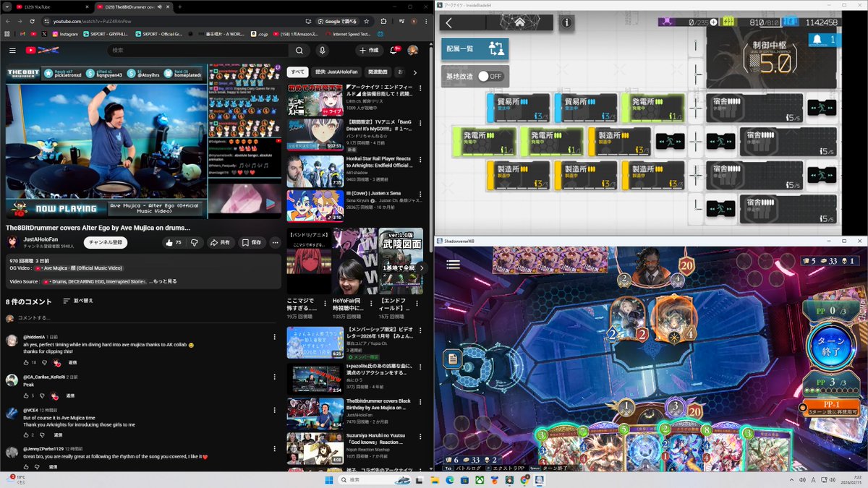The width and height of the screenshot is (868, 488).
Task: Like the comment by @hiddenIA
Action: pyautogui.click(x=25, y=362)
